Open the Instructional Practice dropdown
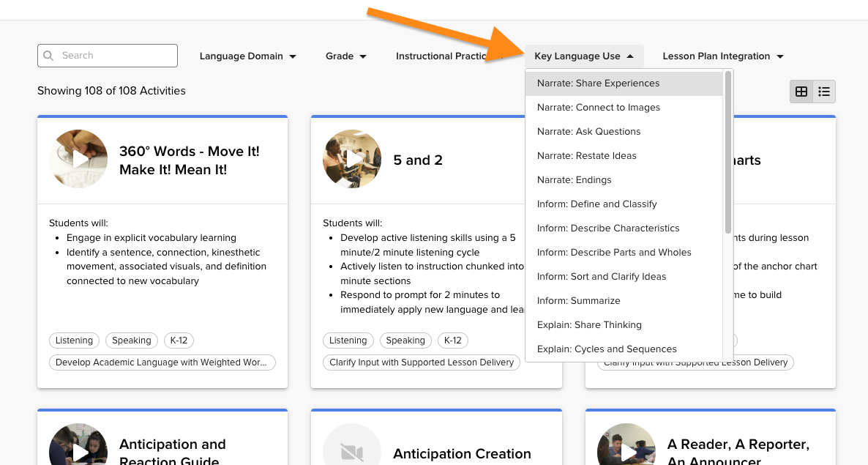Viewport: 868px width, 465px height. (449, 56)
